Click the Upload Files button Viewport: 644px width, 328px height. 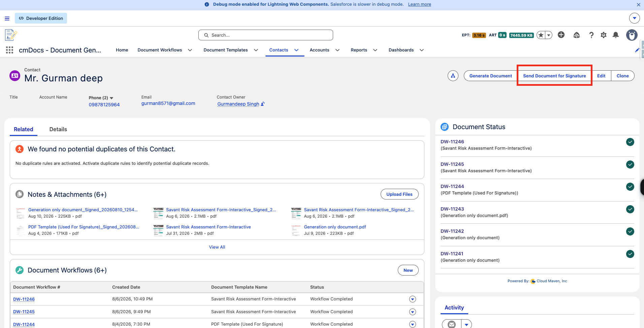coord(399,194)
